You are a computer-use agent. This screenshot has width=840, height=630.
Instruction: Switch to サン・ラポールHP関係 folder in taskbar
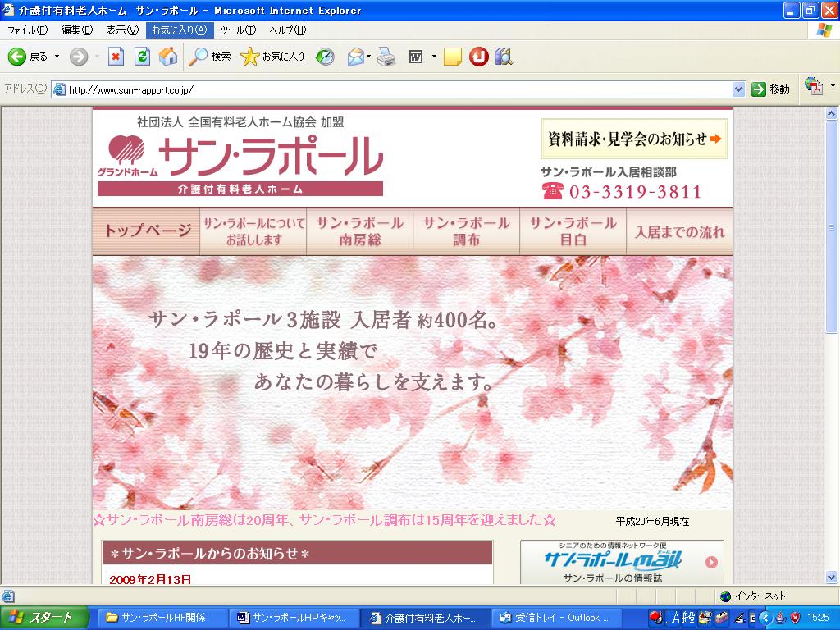[162, 618]
